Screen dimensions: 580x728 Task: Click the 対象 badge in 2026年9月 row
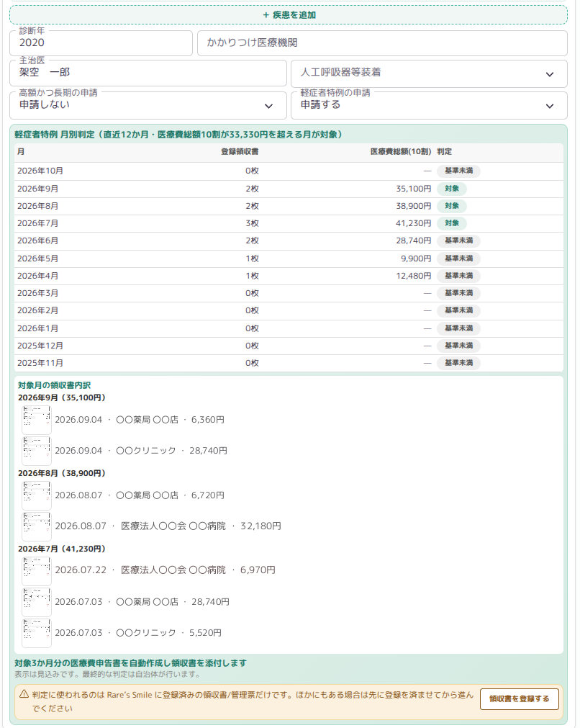[451, 189]
